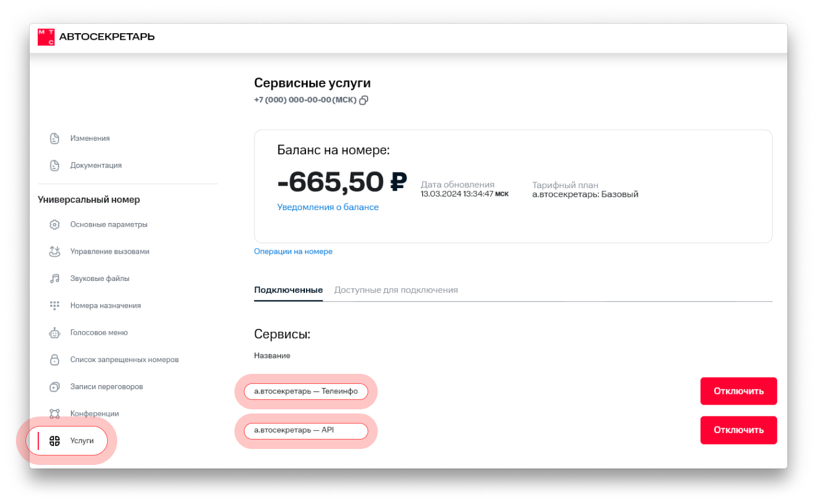Click the Список запрещенных номеров lock icon
Viewport: 817px width, 504px height.
[x=54, y=360]
